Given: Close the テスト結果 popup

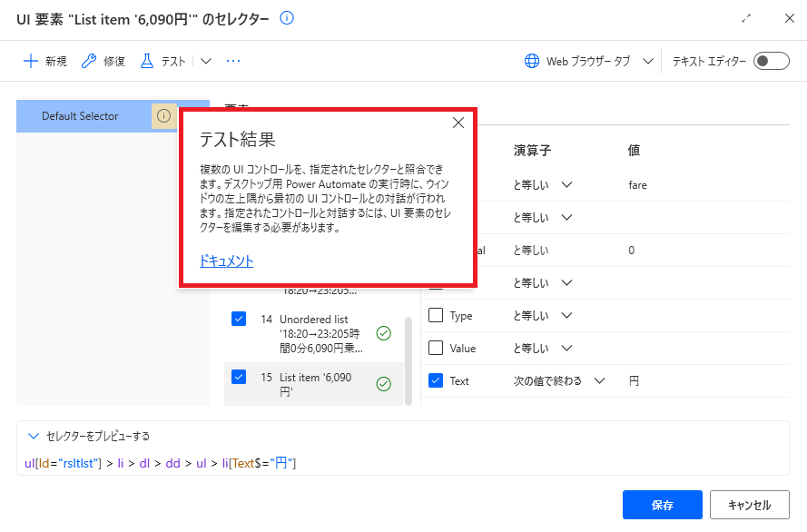Looking at the screenshot, I should coord(458,123).
